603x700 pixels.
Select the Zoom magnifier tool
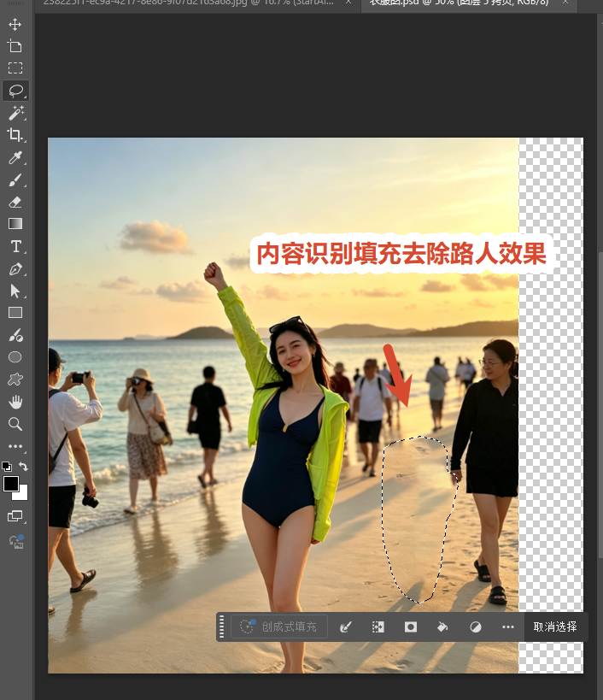[x=15, y=424]
